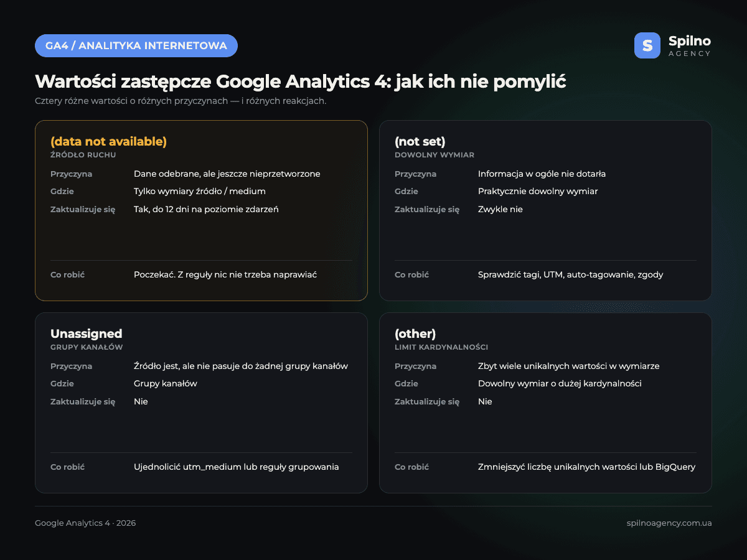The image size is (747, 560).
Task: Click 'Google Analytics 4 · 2026' footer text
Action: pyautogui.click(x=85, y=523)
